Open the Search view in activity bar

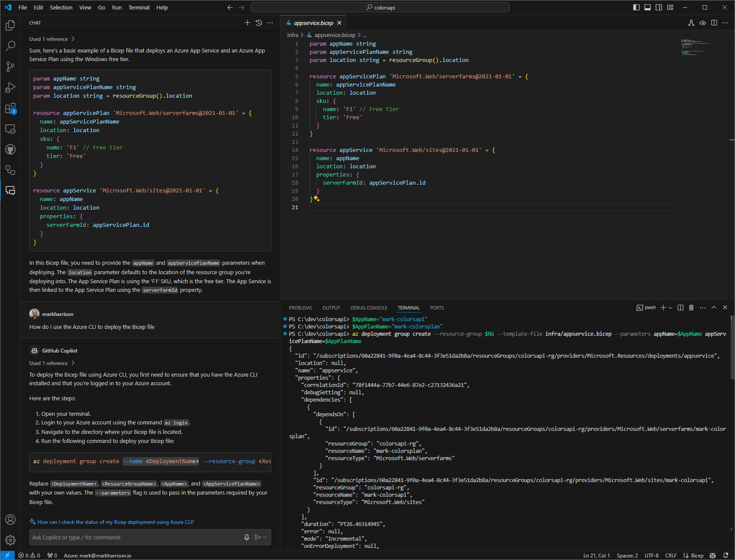(x=10, y=46)
